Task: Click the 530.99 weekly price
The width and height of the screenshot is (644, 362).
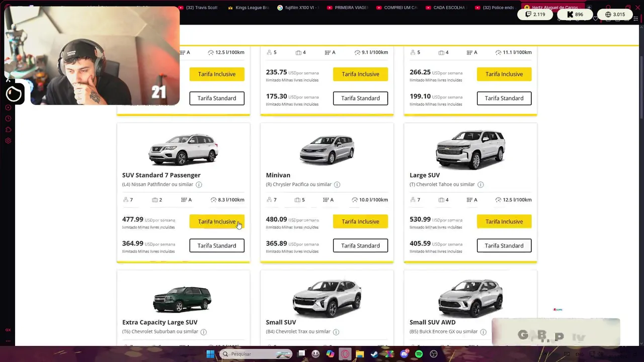Action: point(420,219)
